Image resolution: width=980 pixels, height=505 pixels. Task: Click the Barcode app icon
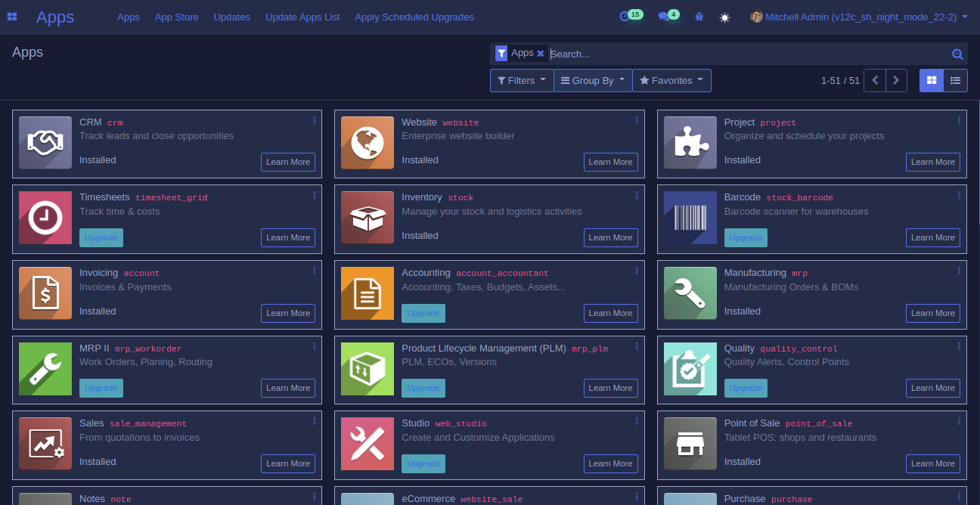pos(690,218)
